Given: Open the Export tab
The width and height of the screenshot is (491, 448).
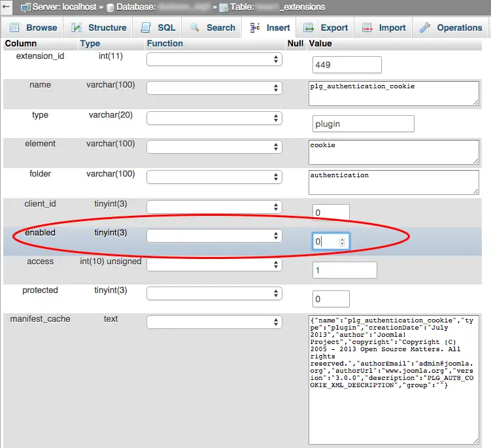Looking at the screenshot, I should point(325,27).
